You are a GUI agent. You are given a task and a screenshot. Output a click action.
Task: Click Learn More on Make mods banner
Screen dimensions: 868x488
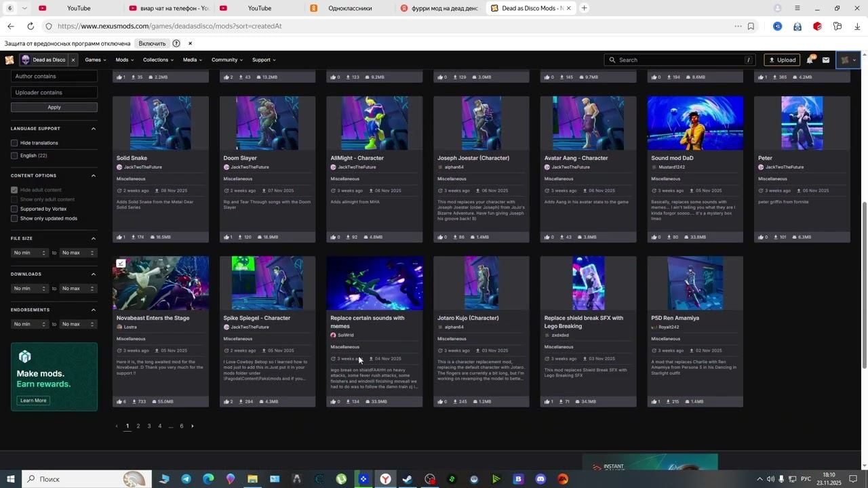pos(33,401)
